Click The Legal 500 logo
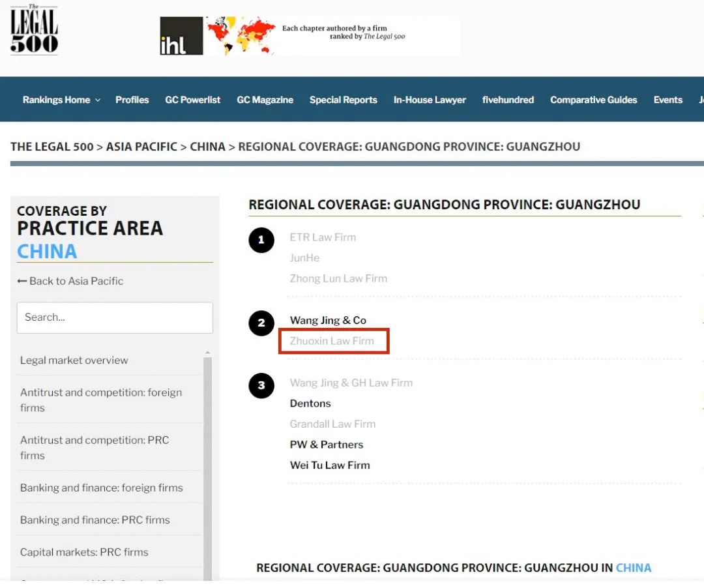The width and height of the screenshot is (704, 588). (34, 29)
